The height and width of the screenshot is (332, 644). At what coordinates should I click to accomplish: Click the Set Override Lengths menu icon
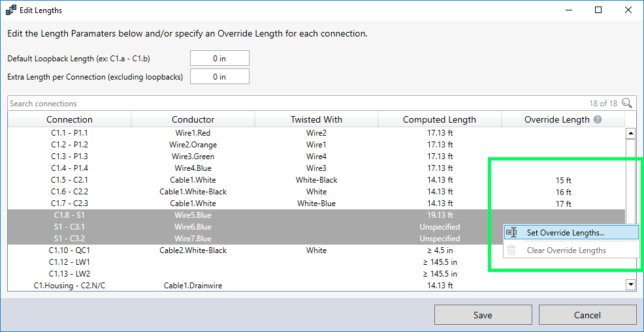[x=511, y=232]
